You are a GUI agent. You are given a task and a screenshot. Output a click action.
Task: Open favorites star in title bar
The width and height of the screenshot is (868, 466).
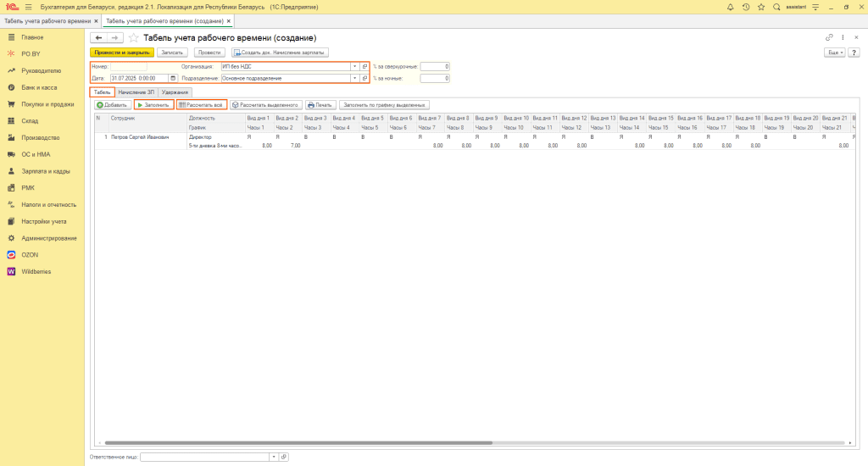click(761, 7)
